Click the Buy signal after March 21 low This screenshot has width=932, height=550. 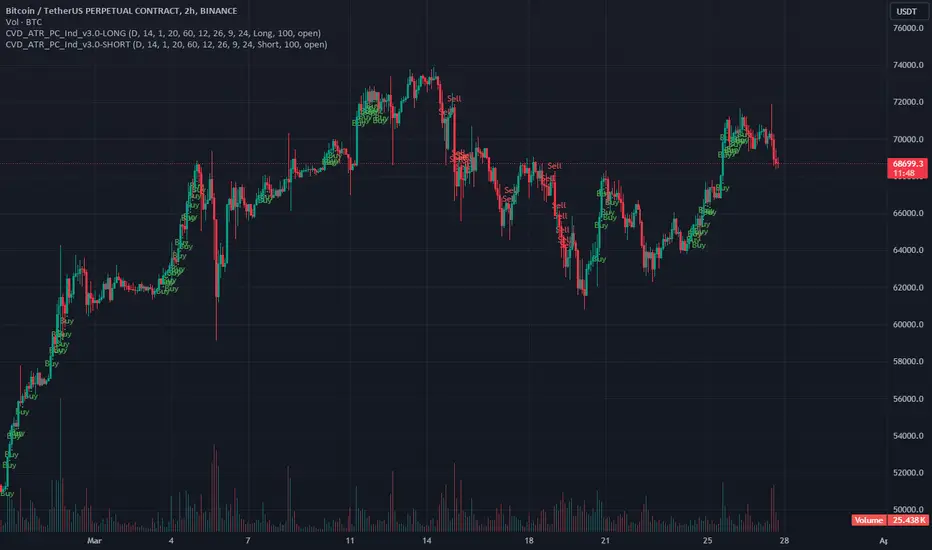tap(599, 259)
